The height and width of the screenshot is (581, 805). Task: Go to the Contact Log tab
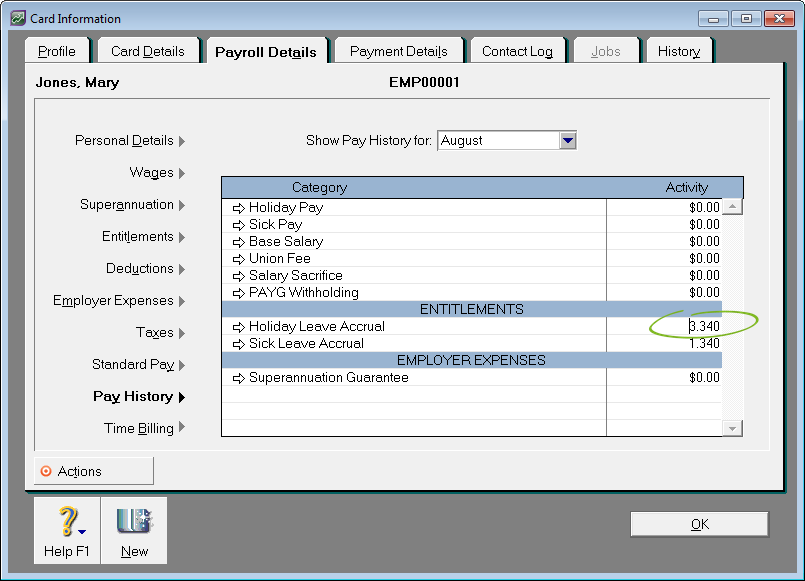pos(517,51)
